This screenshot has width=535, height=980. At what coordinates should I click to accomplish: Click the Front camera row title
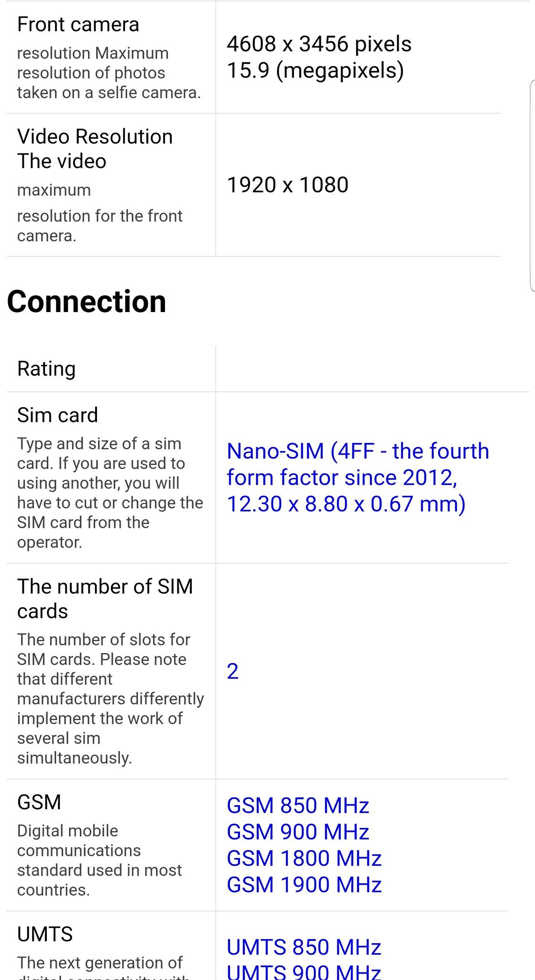pos(78,24)
